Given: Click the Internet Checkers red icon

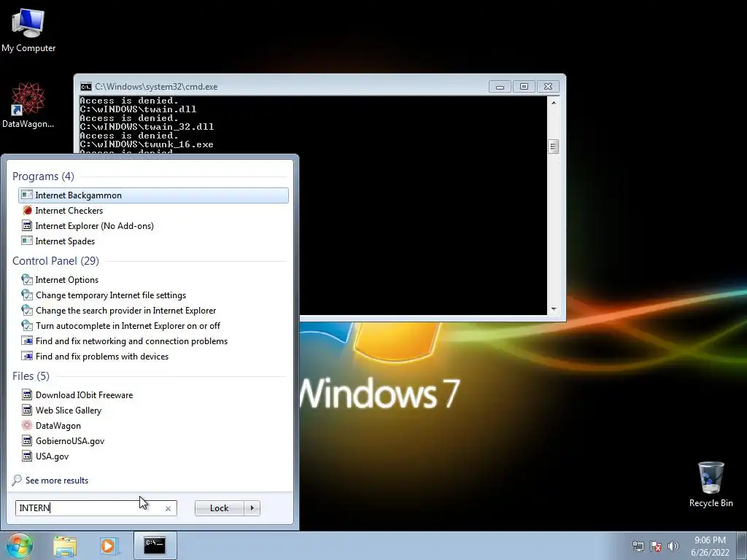Looking at the screenshot, I should pyautogui.click(x=27, y=211).
